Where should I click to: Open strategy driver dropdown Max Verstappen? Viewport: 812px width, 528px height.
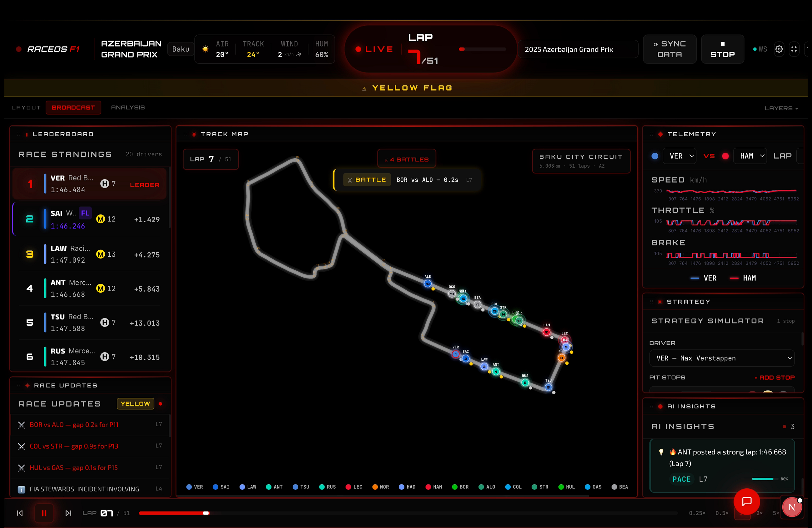tap(722, 358)
